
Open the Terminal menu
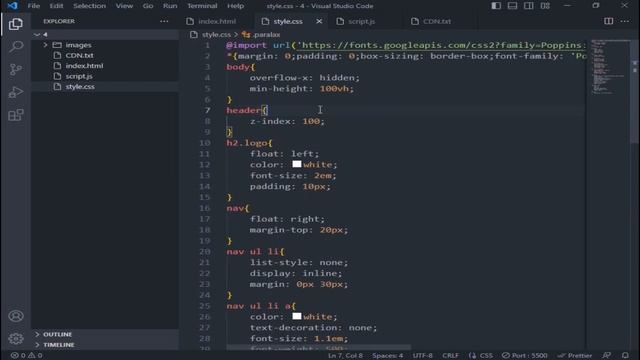point(202,6)
